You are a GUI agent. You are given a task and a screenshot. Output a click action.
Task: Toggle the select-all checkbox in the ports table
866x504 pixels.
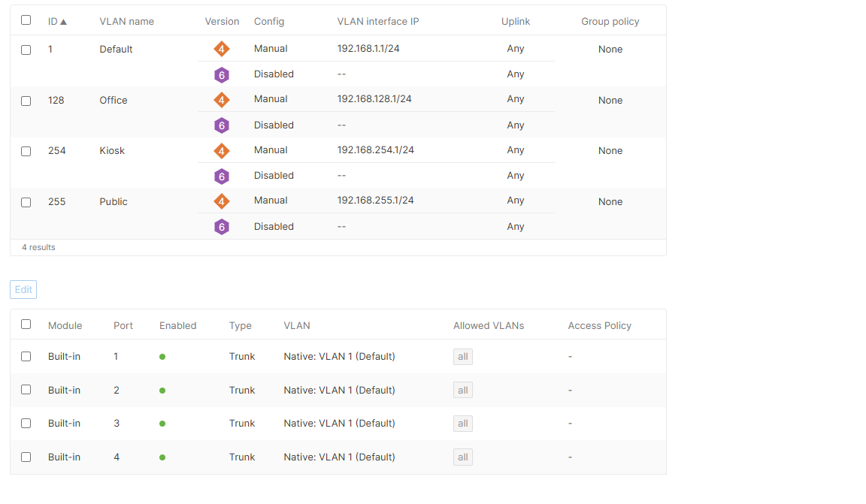click(26, 324)
